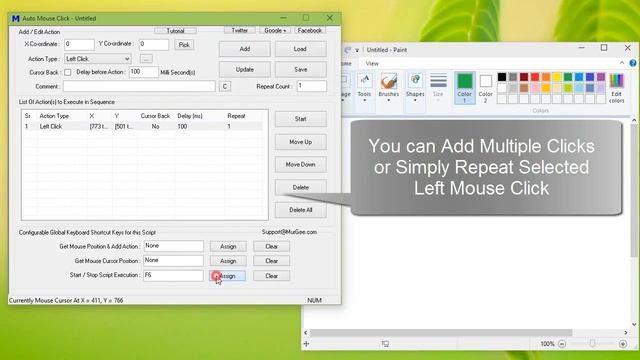The image size is (640, 360).
Task: Click the Update button
Action: point(244,69)
